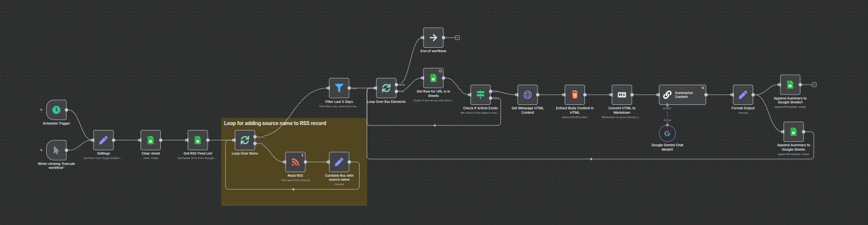Screen dimensions: 868x225
Task: Click the Get Webpage HTML Content globe node
Action: tap(527, 95)
